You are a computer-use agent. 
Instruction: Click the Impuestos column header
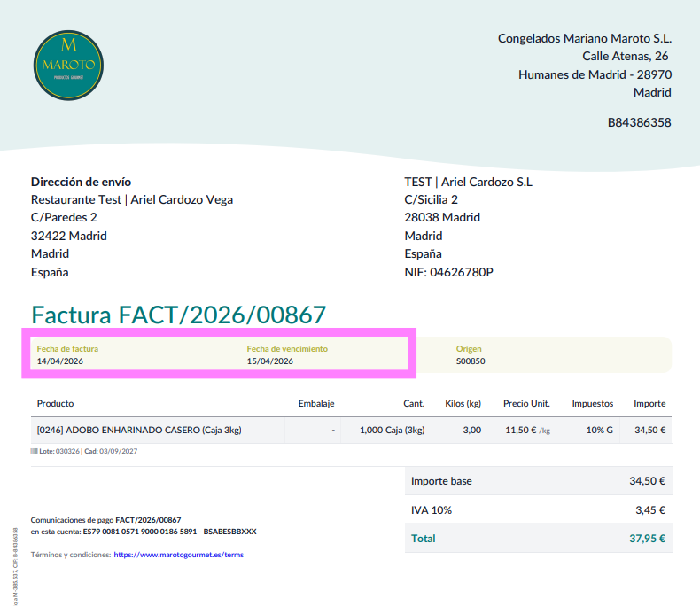(x=592, y=403)
